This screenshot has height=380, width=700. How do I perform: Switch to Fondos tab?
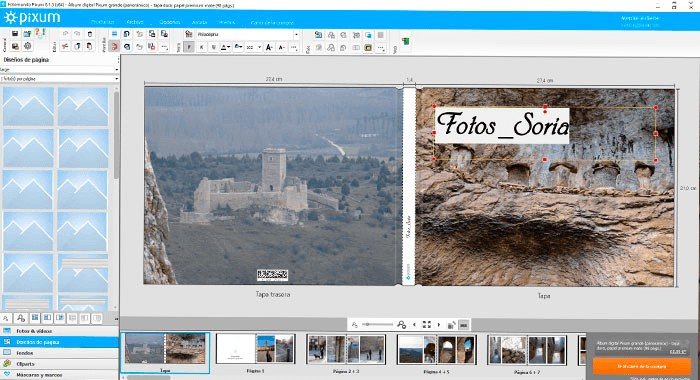[59, 353]
